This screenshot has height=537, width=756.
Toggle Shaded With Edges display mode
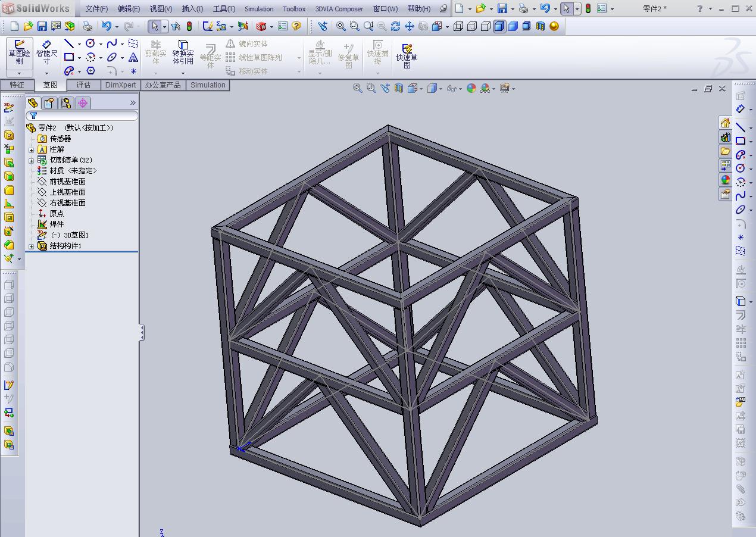point(499,26)
